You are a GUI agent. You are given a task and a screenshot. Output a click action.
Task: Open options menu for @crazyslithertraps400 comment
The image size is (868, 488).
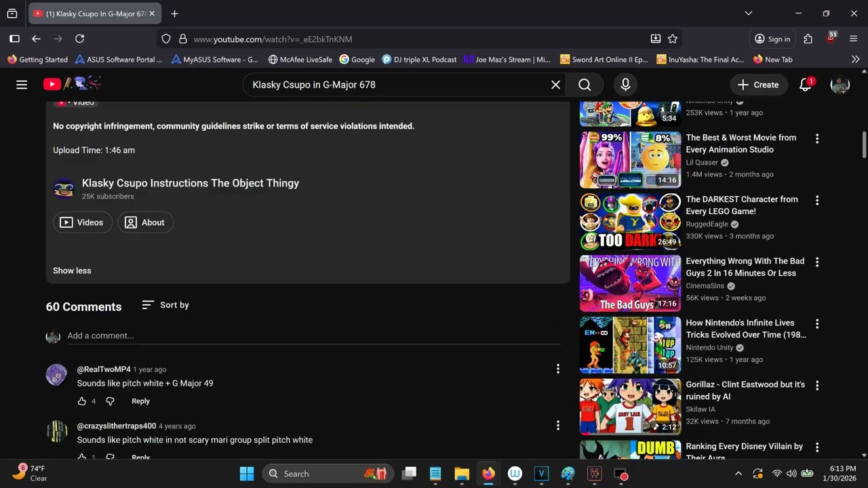[558, 426]
